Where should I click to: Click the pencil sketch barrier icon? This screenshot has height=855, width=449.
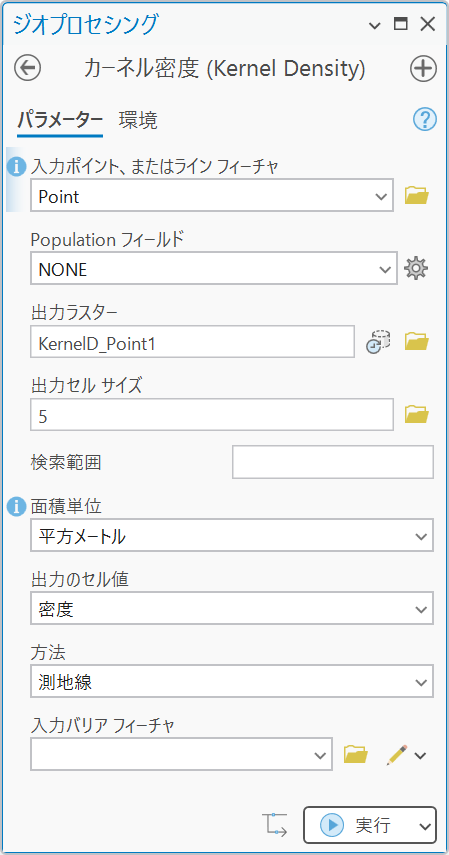[x=397, y=755]
